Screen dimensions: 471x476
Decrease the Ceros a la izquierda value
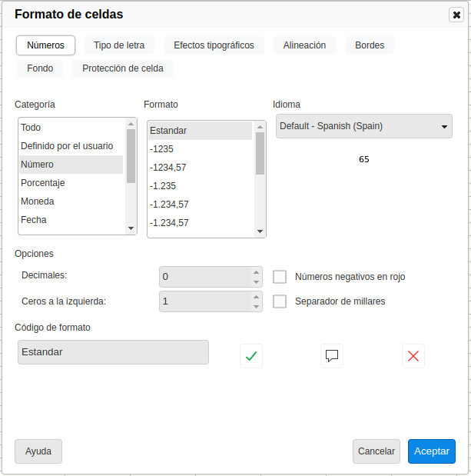click(257, 307)
